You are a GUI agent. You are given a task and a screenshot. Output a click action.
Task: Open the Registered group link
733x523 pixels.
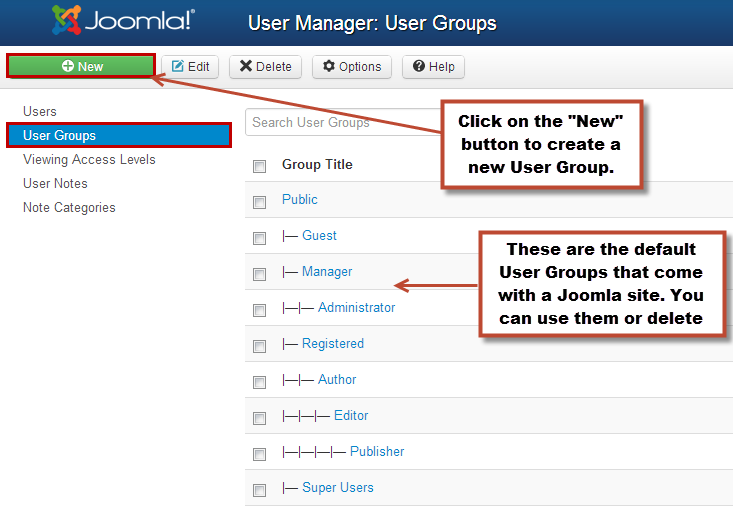coord(333,344)
